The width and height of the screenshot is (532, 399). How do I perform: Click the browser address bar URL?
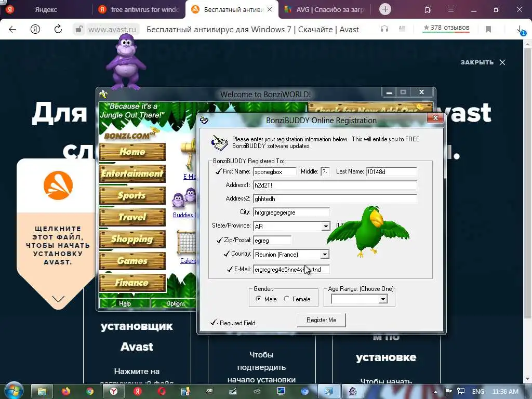point(112,30)
